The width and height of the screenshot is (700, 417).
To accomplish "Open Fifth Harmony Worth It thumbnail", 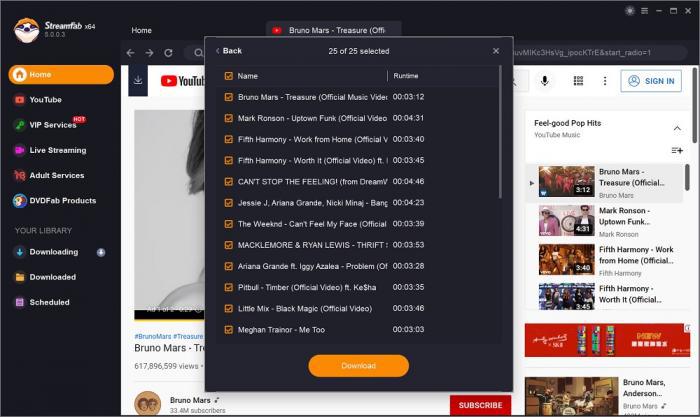I will tap(567, 296).
